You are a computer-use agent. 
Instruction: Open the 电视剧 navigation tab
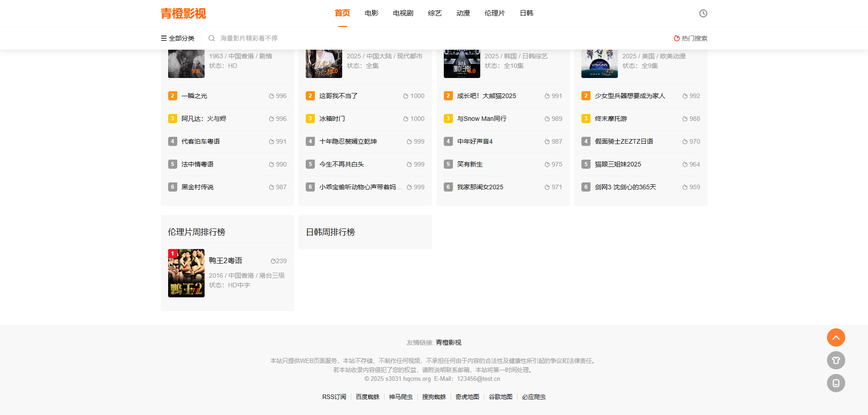point(403,13)
